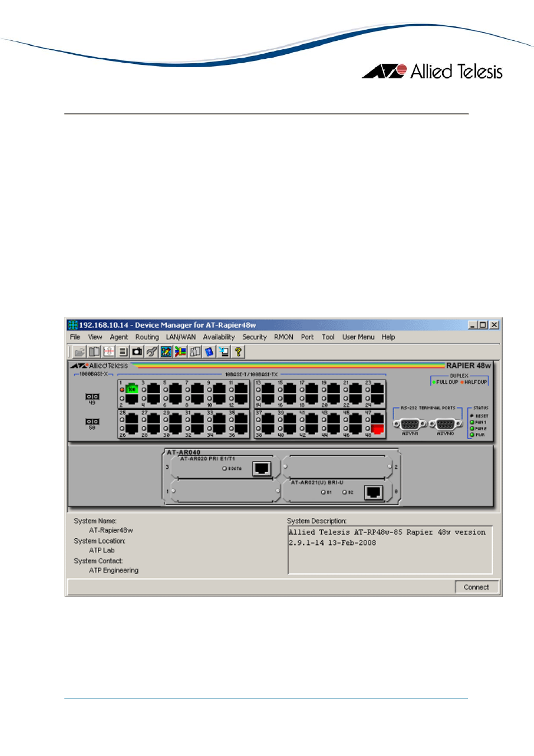Maximize the Device Manager window
The width and height of the screenshot is (534, 756).
(x=483, y=325)
